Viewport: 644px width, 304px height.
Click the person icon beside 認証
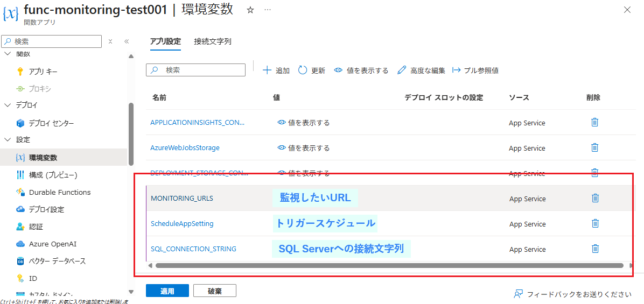click(x=20, y=227)
